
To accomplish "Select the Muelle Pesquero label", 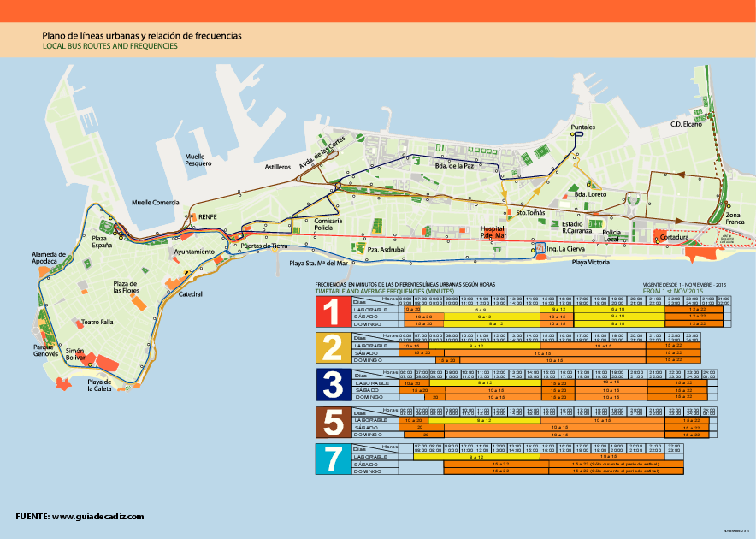I will pyautogui.click(x=198, y=160).
